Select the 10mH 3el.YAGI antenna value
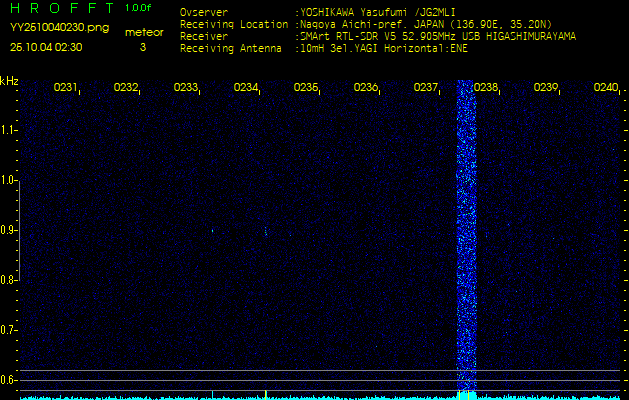Screen dimensions: 629x400 (x=383, y=49)
